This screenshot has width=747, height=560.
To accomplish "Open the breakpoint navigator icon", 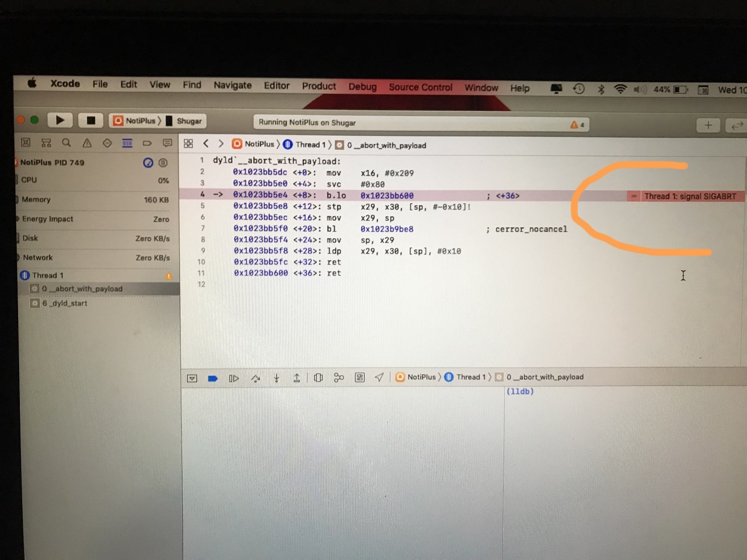I will [147, 142].
